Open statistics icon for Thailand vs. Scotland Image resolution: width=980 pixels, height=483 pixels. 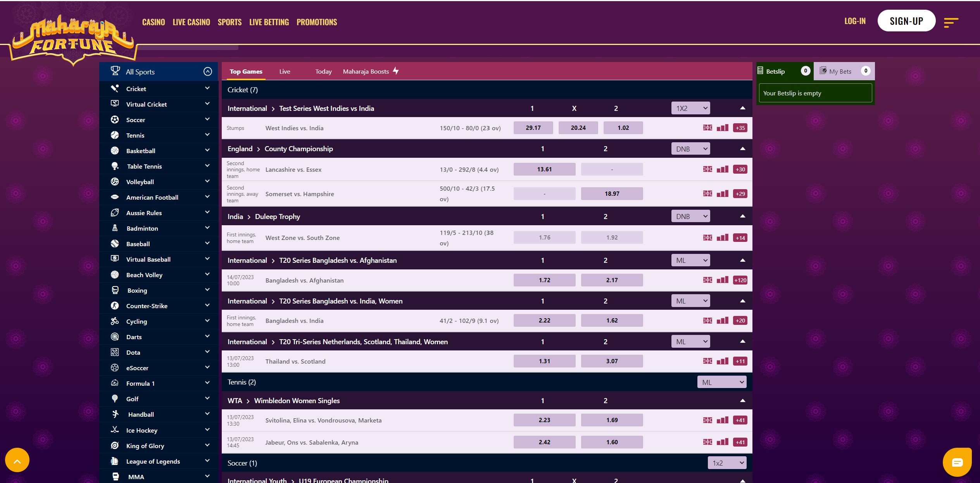(x=723, y=361)
